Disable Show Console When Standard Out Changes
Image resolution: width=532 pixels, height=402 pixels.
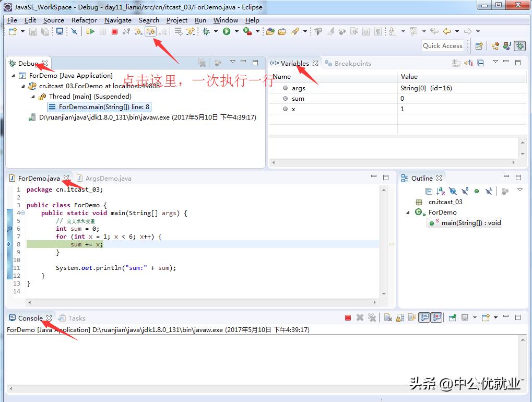point(423,317)
